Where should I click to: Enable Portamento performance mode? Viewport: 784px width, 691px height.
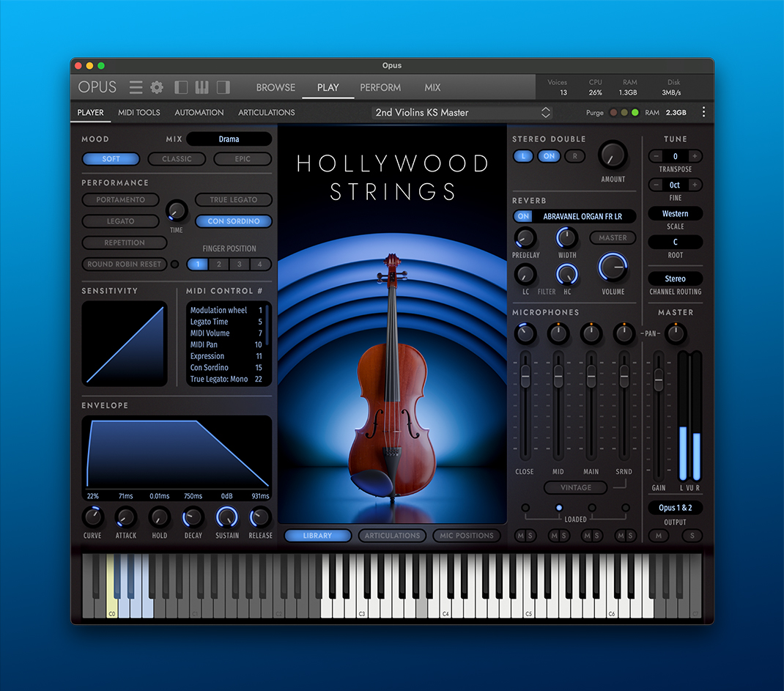click(120, 199)
